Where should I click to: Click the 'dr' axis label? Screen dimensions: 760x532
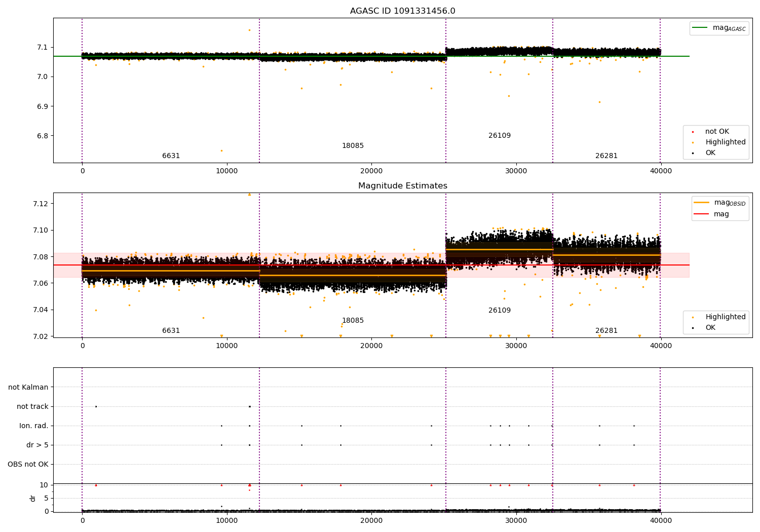point(33,498)
